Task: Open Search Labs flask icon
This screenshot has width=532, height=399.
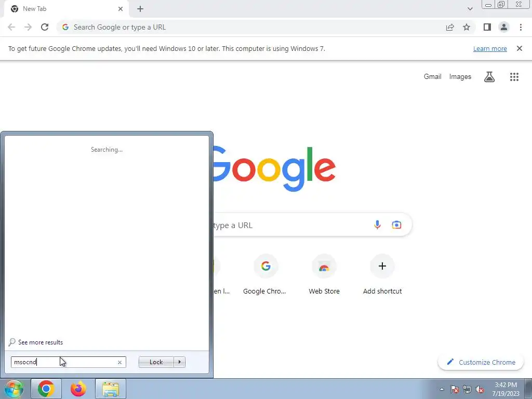Action: coord(489,77)
